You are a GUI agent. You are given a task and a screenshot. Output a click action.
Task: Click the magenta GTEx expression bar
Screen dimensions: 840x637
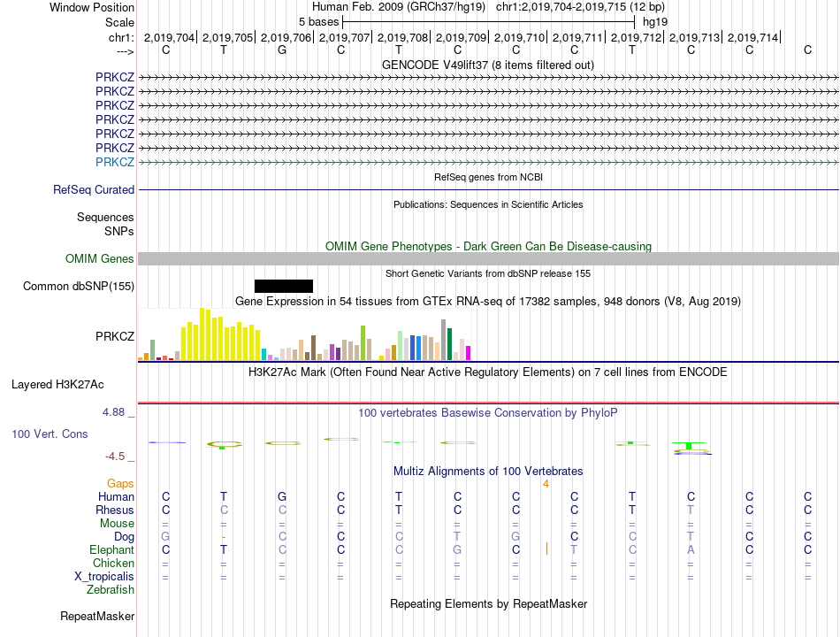pyautogui.click(x=469, y=353)
